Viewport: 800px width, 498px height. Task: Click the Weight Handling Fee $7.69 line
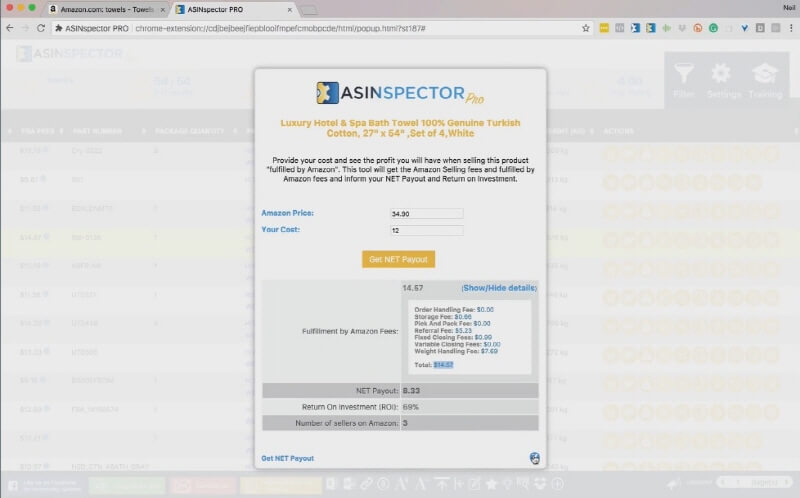456,351
